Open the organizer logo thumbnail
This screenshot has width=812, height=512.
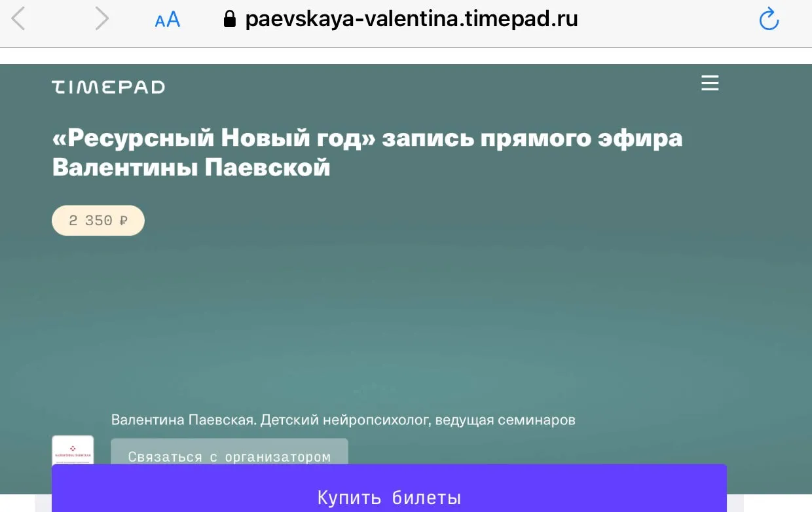[x=73, y=450]
